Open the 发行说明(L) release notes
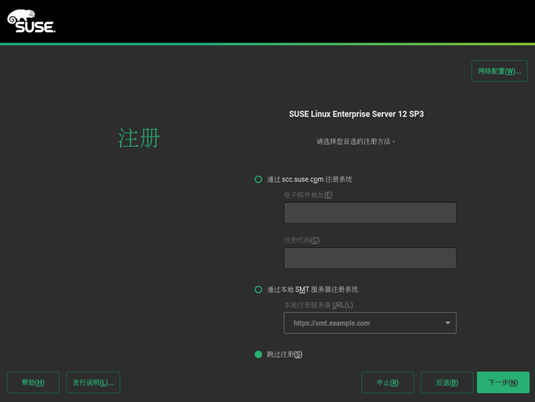The height and width of the screenshot is (402, 535). [93, 383]
